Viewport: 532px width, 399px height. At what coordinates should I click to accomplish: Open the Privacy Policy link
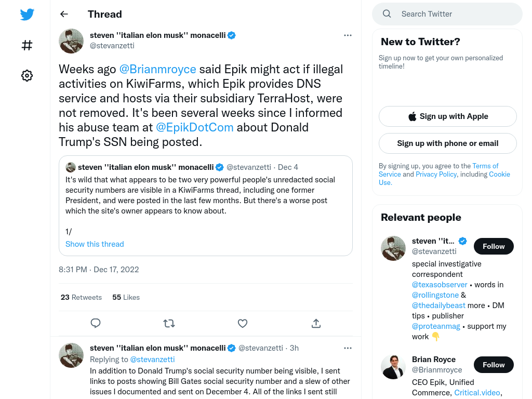(x=436, y=175)
